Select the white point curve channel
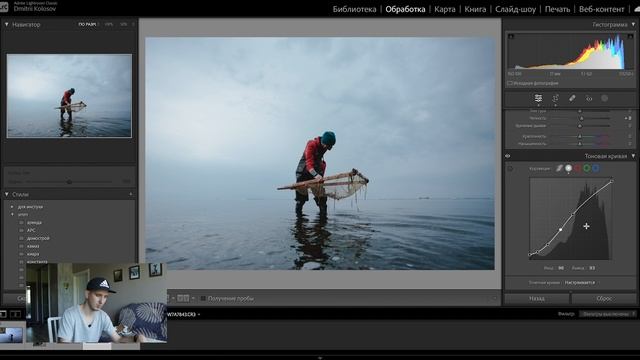Image resolution: width=640 pixels, height=360 pixels. click(x=569, y=168)
